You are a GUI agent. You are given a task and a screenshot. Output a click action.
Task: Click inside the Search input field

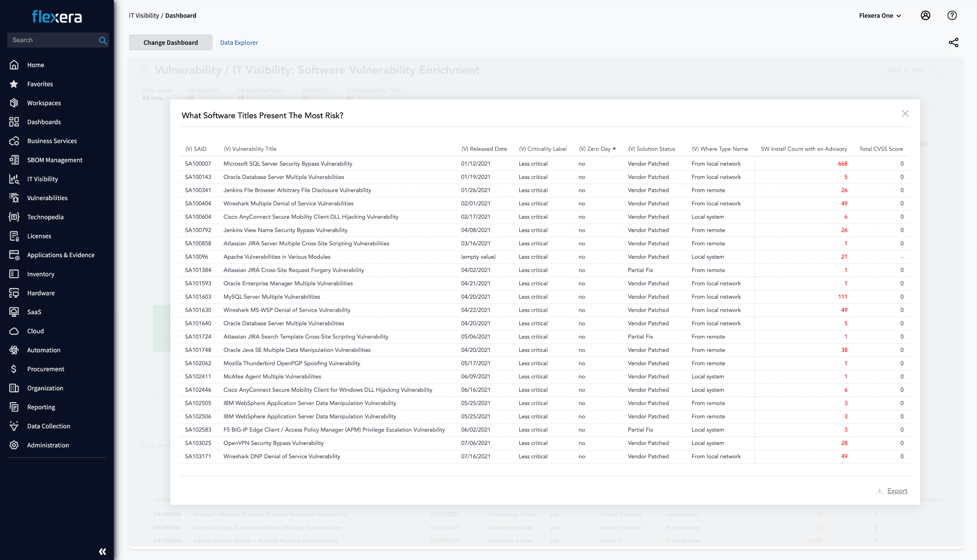pyautogui.click(x=51, y=40)
